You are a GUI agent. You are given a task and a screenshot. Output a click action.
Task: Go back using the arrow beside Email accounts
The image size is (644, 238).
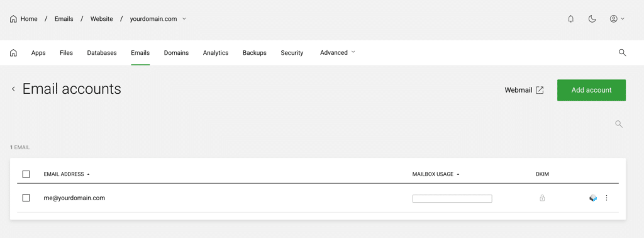click(13, 89)
